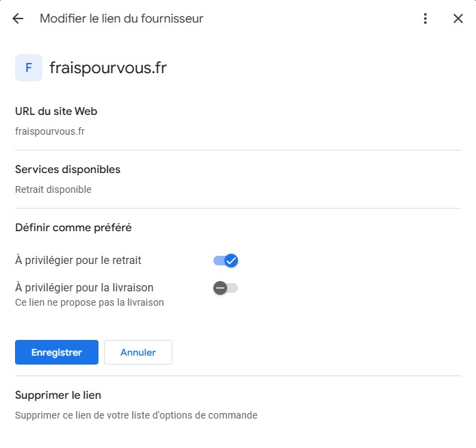Screen dimensions: 476x448
Task: Turn off the pickup preference toggle
Action: [x=226, y=261]
